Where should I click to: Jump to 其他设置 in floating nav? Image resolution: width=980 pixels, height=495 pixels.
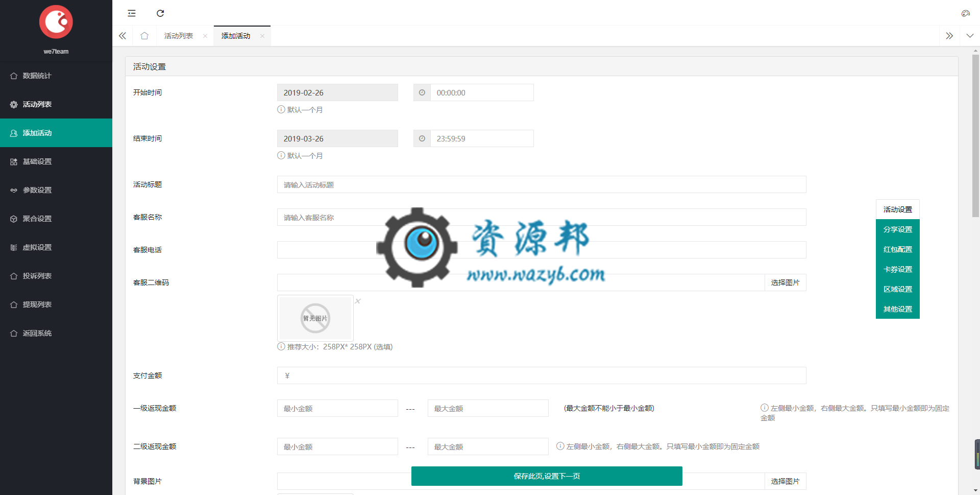tap(898, 309)
